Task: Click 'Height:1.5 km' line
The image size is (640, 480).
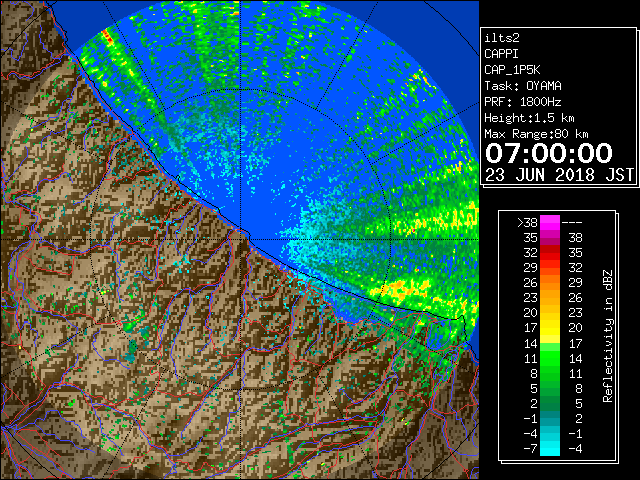Action: (529, 118)
